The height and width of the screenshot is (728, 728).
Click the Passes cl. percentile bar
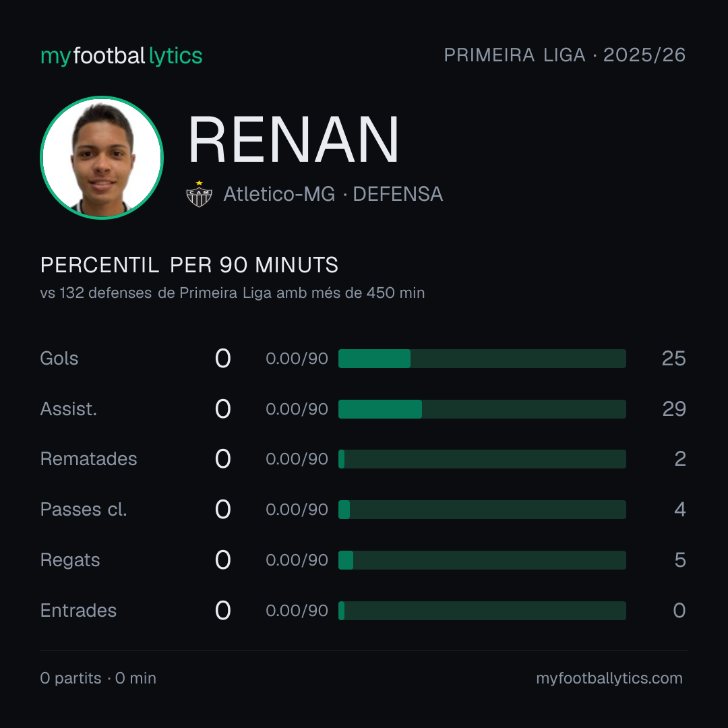[482, 510]
